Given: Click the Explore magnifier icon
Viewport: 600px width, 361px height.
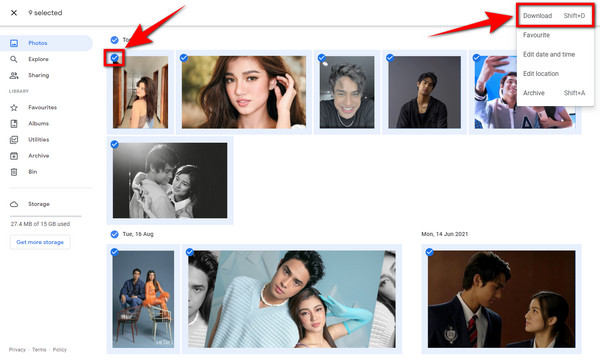Looking at the screenshot, I should (14, 59).
